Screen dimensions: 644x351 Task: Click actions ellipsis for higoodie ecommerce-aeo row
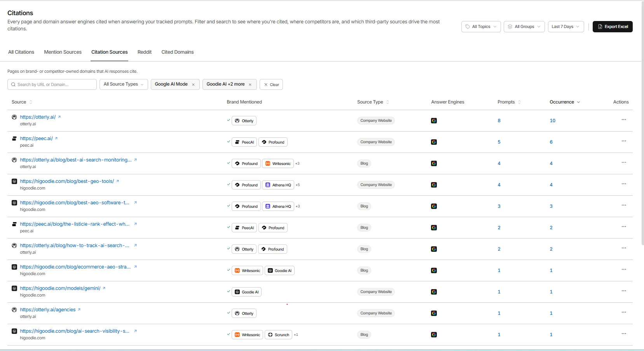point(624,270)
